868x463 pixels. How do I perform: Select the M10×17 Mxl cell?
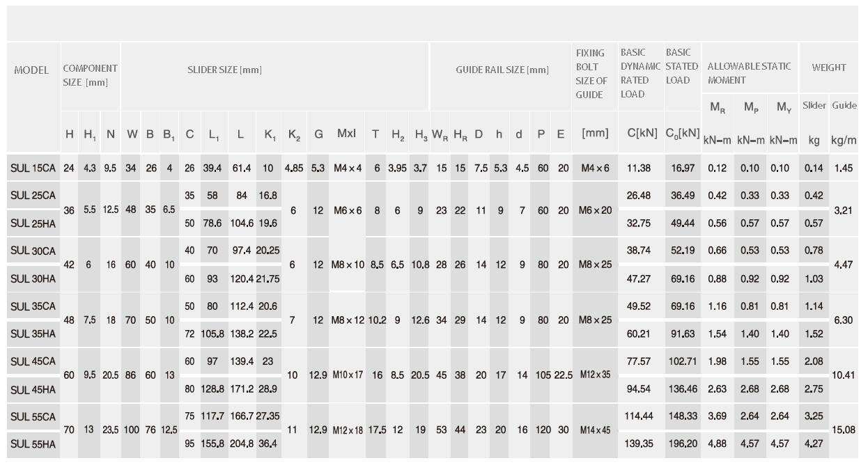[x=346, y=375]
